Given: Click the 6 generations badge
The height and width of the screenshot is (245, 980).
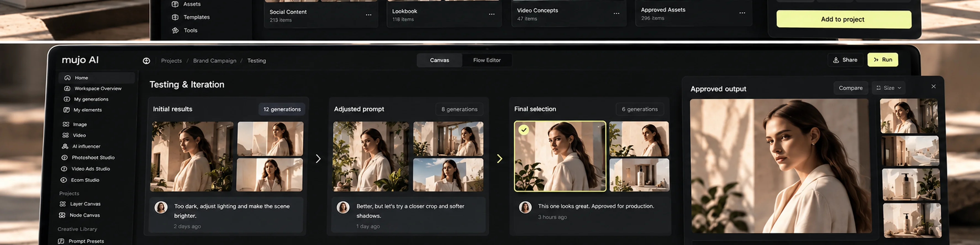Looking at the screenshot, I should [639, 110].
